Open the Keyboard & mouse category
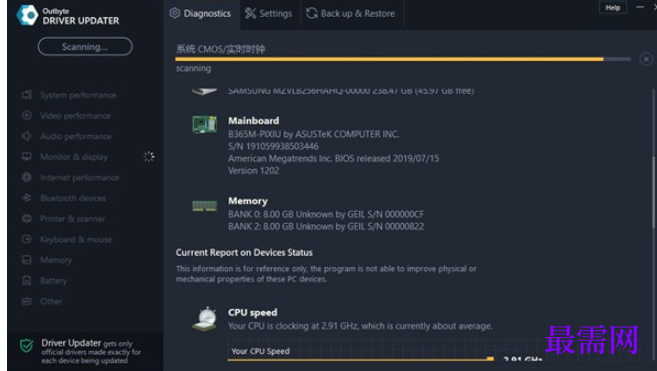This screenshot has width=657, height=371. tap(76, 239)
